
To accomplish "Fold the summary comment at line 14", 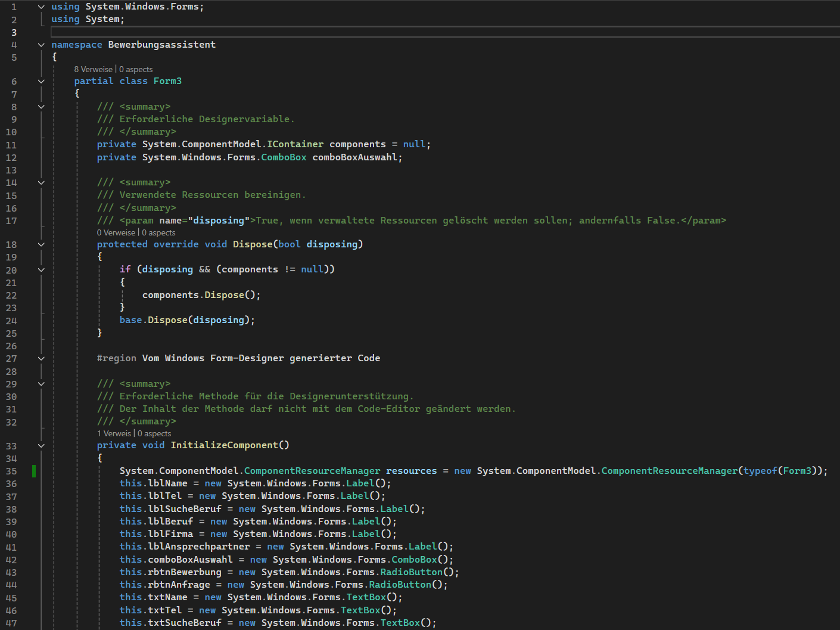I will (41, 182).
